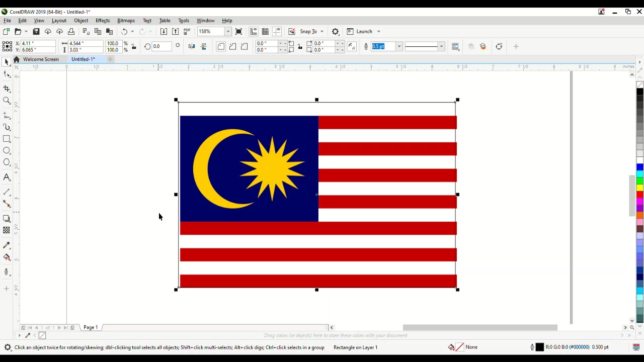Open the Options gear icon
The width and height of the screenshot is (644, 362).
[336, 32]
